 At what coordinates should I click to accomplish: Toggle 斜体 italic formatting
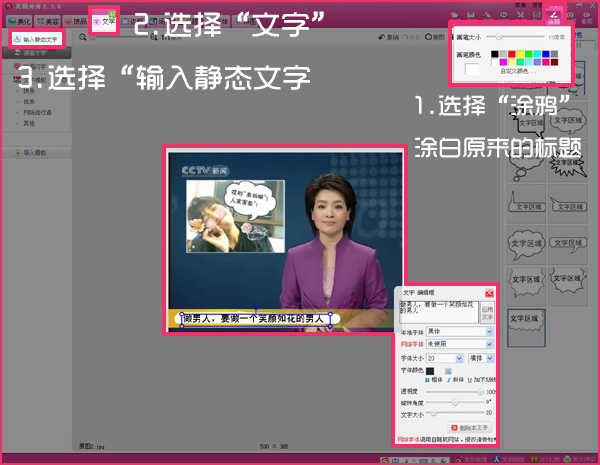[451, 382]
